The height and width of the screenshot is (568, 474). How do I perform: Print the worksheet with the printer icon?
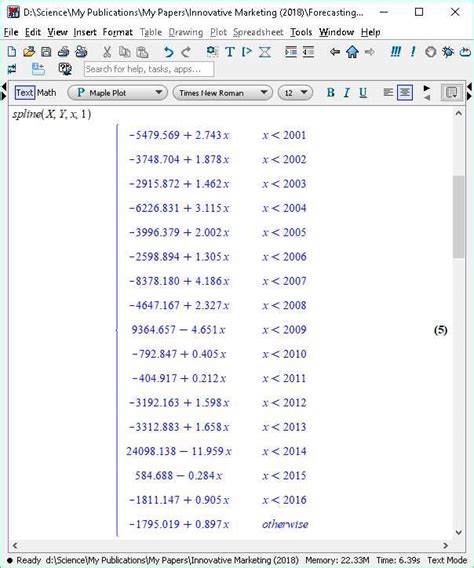(x=64, y=52)
